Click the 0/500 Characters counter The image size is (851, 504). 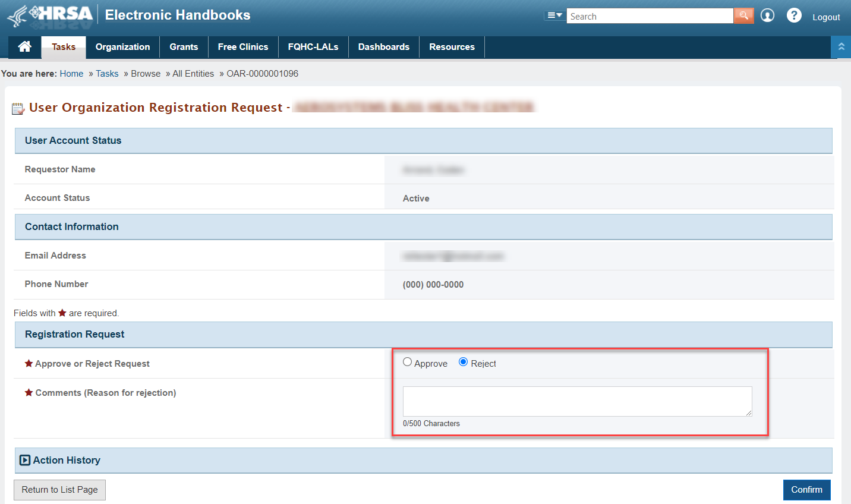coord(431,424)
